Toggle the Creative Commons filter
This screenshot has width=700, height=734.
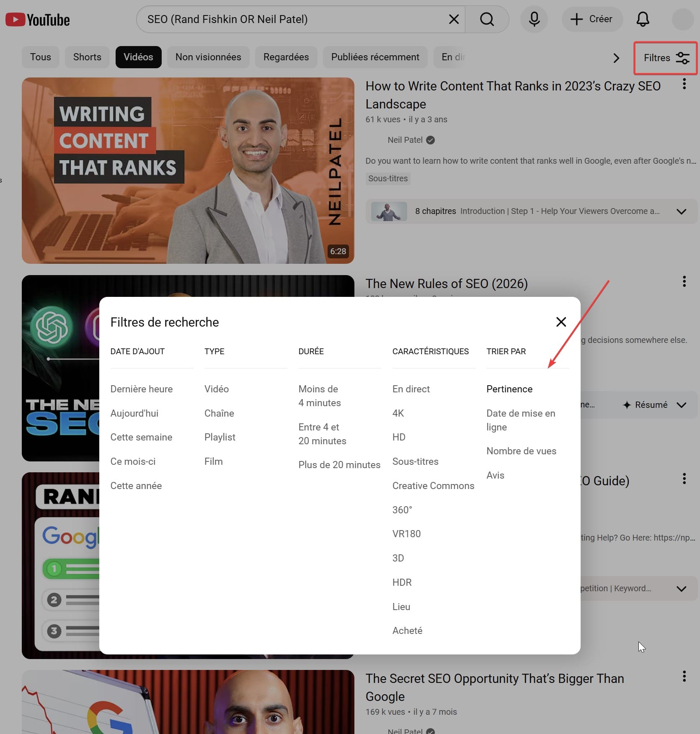pyautogui.click(x=433, y=486)
